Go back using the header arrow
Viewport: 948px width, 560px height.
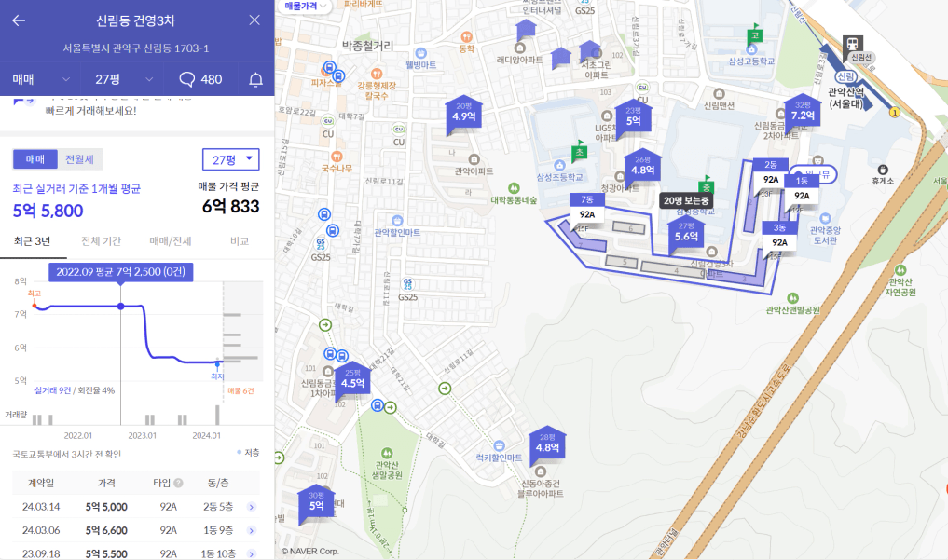tap(19, 20)
